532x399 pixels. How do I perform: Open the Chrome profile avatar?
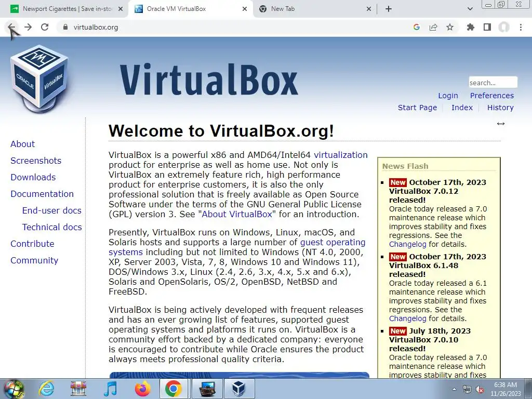[x=504, y=27]
